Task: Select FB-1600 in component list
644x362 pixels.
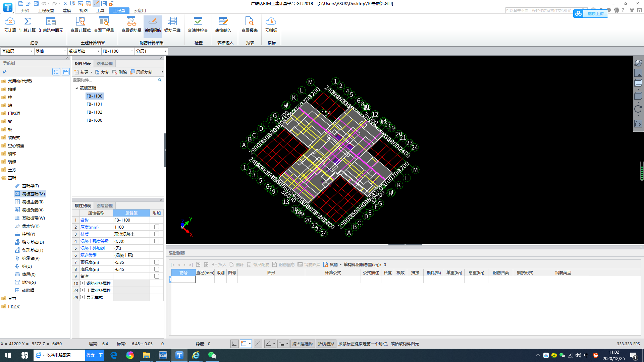Action: 94,120
